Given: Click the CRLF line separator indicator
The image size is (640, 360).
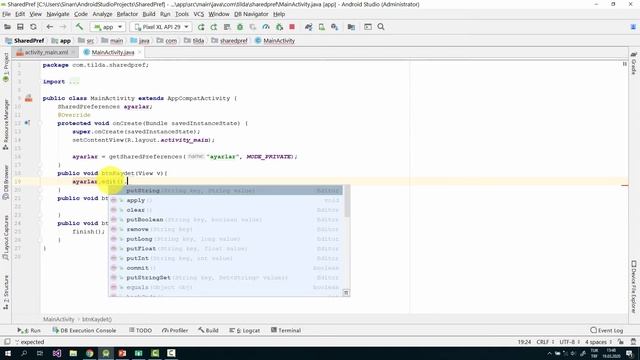Looking at the screenshot, I should click(545, 342).
